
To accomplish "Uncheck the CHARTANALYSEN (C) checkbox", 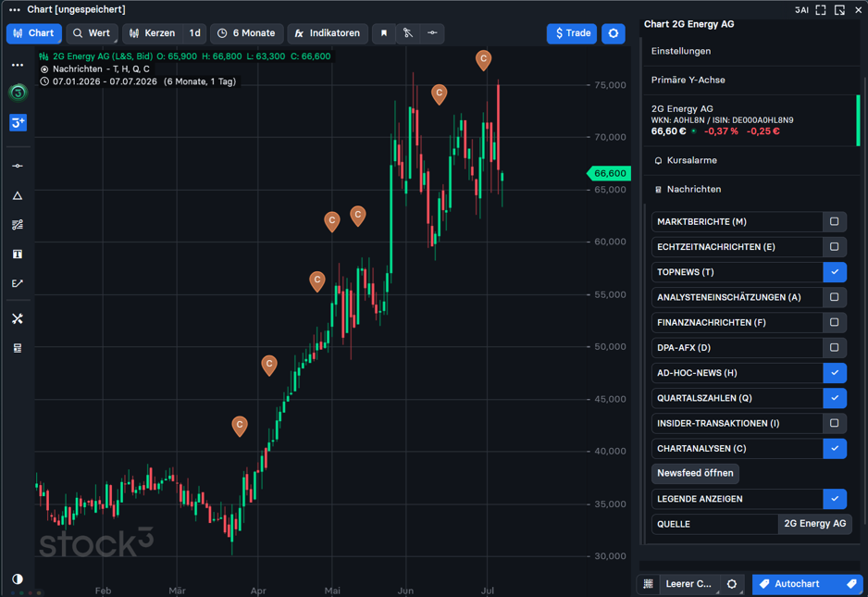I will coord(835,449).
